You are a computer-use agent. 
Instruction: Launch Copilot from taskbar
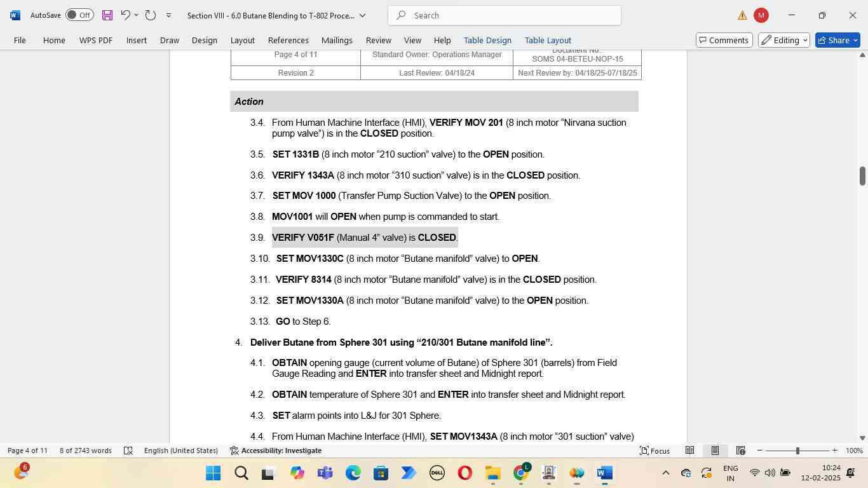297,473
